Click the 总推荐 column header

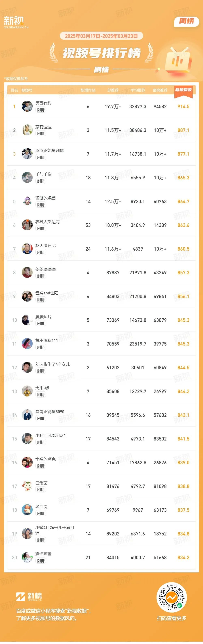tap(113, 90)
